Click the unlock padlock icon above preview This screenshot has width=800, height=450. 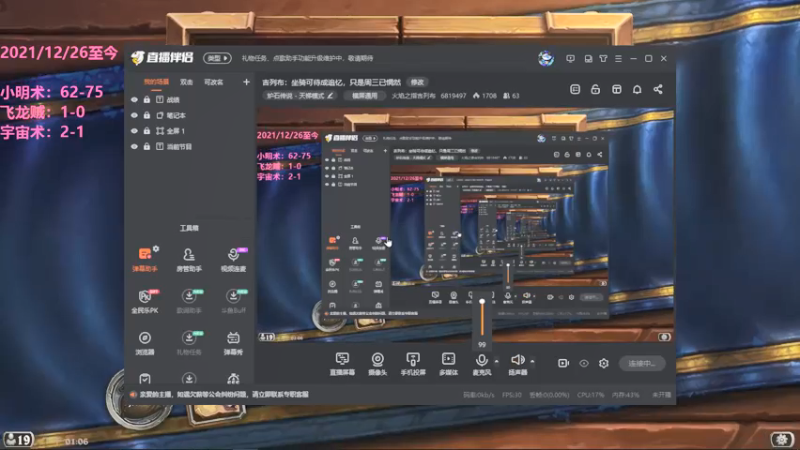click(x=595, y=89)
